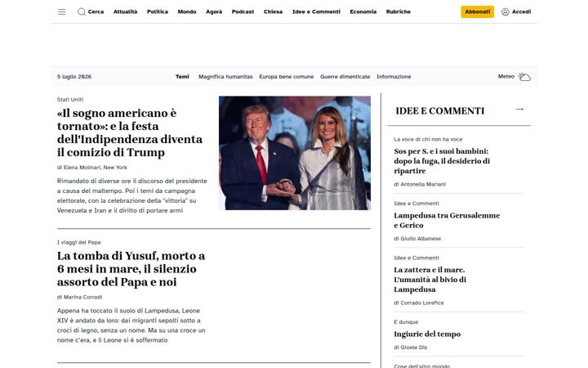Click author Giulio Albanese

coord(417,239)
